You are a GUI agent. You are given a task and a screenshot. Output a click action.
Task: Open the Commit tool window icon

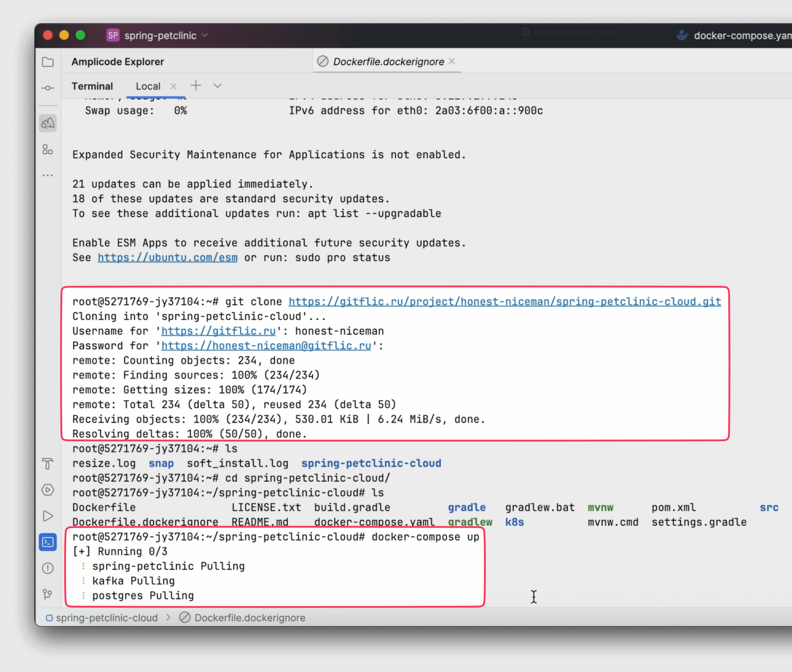48,88
